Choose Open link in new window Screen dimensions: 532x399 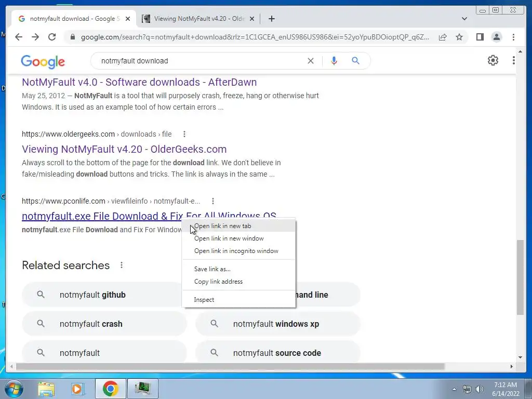tap(239, 238)
